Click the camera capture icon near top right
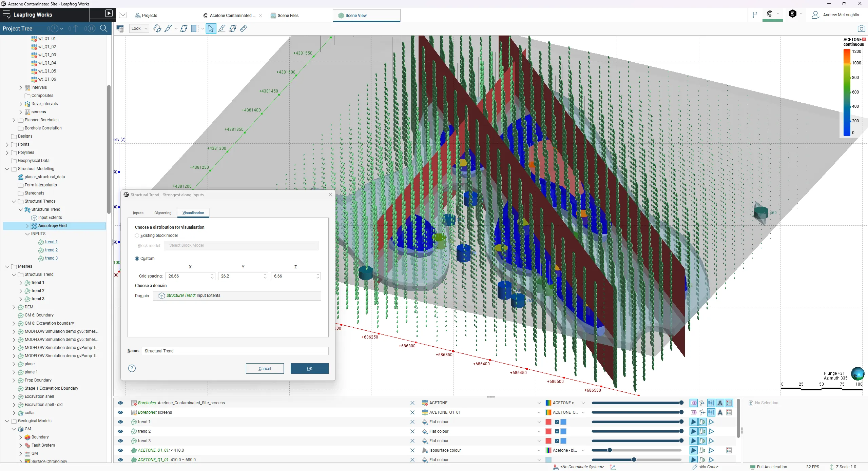This screenshot has height=471, width=868. coord(861,28)
